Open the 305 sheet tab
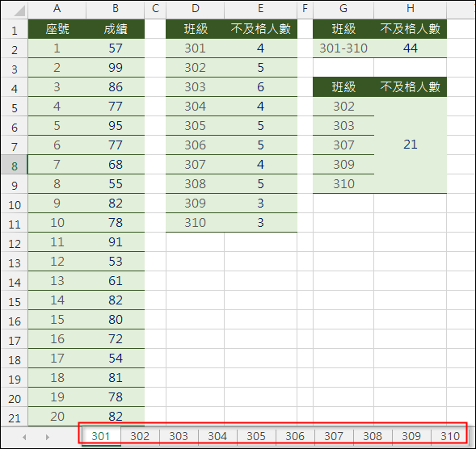 (256, 436)
